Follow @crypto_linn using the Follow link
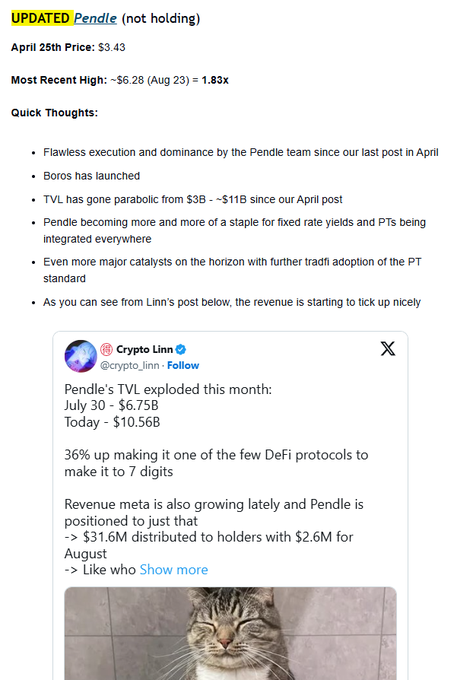Viewport: 454px width, 680px height. tap(183, 366)
